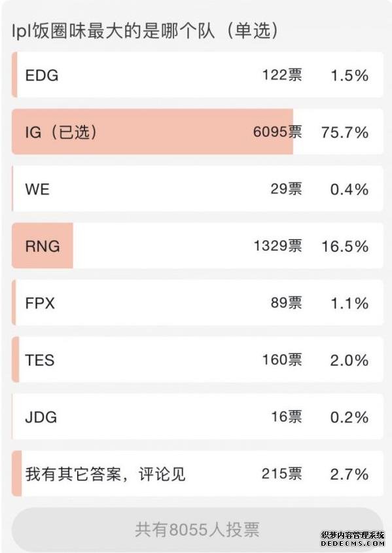Click the 75.7% percentage for IG

pos(345,133)
